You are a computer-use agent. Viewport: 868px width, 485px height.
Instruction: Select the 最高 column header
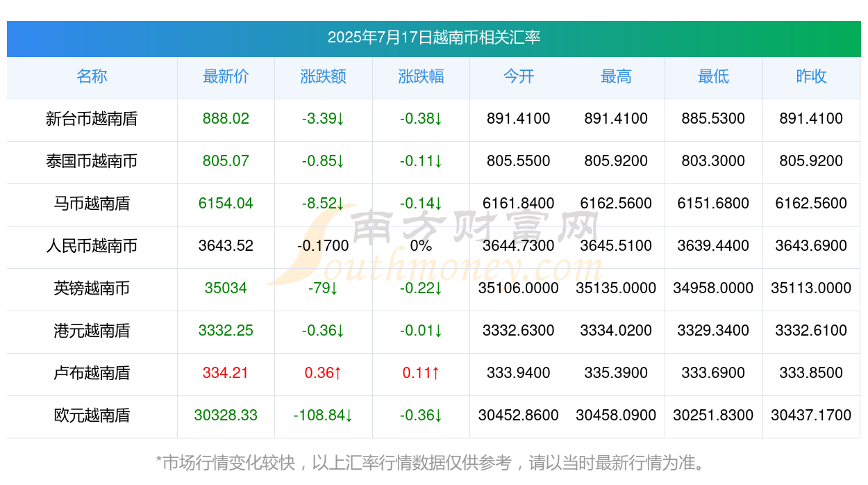[616, 76]
